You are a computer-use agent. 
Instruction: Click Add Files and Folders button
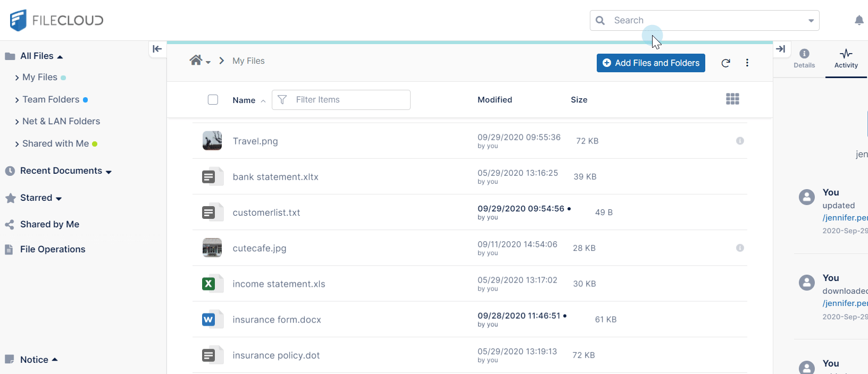(650, 63)
